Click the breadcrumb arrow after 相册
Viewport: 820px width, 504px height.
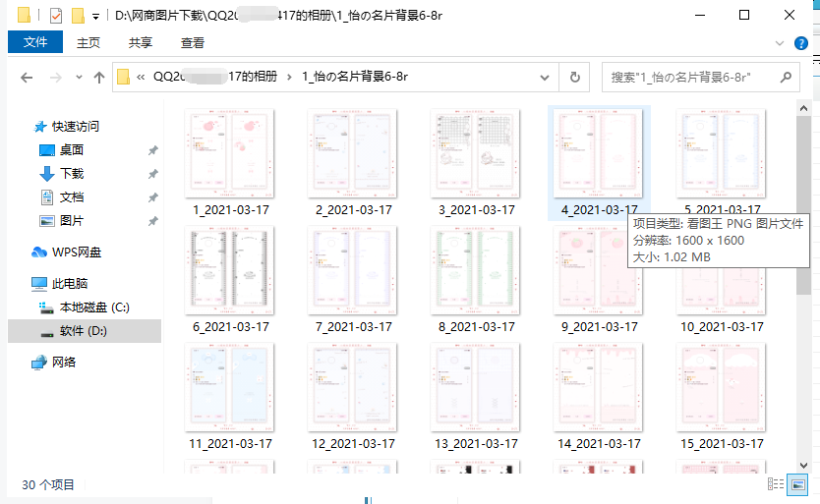[x=289, y=78]
